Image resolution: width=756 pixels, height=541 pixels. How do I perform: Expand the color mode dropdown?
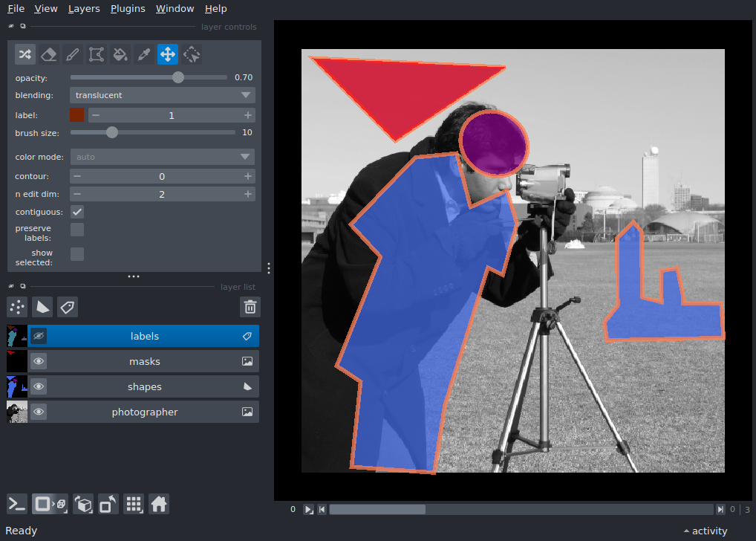pos(163,157)
